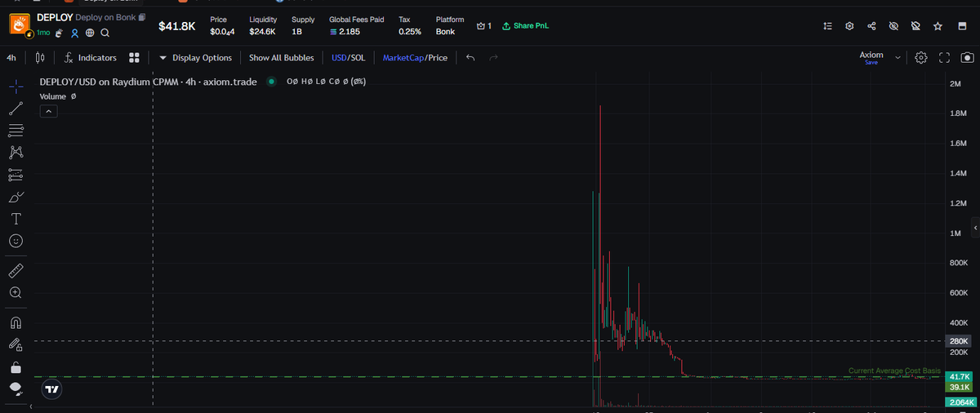This screenshot has height=413, width=980.
Task: Lock all drawing tools
Action: (x=16, y=366)
